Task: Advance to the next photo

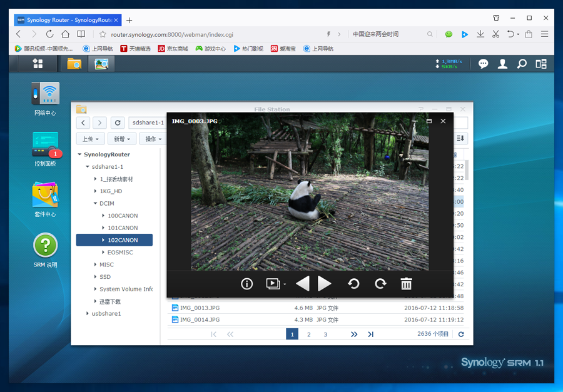Action: [324, 284]
